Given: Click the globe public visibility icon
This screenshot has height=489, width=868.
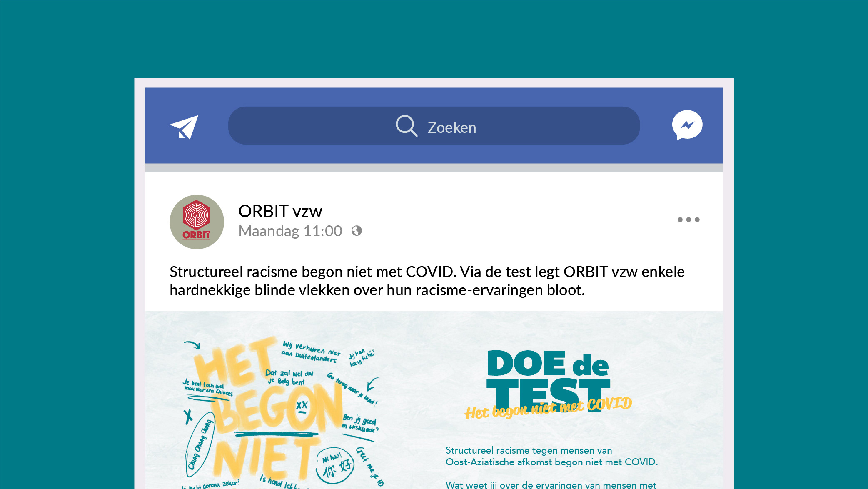Looking at the screenshot, I should 357,231.
